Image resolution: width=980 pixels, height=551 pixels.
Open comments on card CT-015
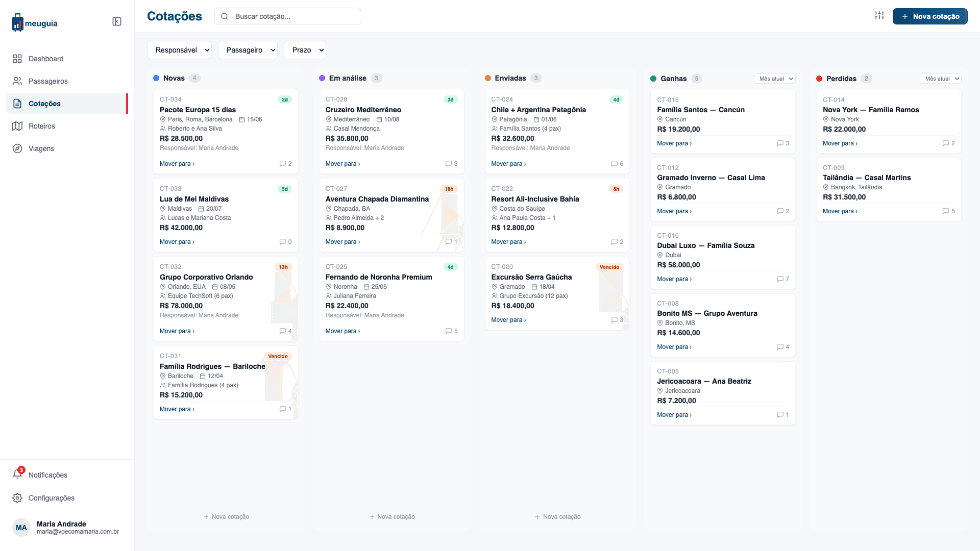783,143
